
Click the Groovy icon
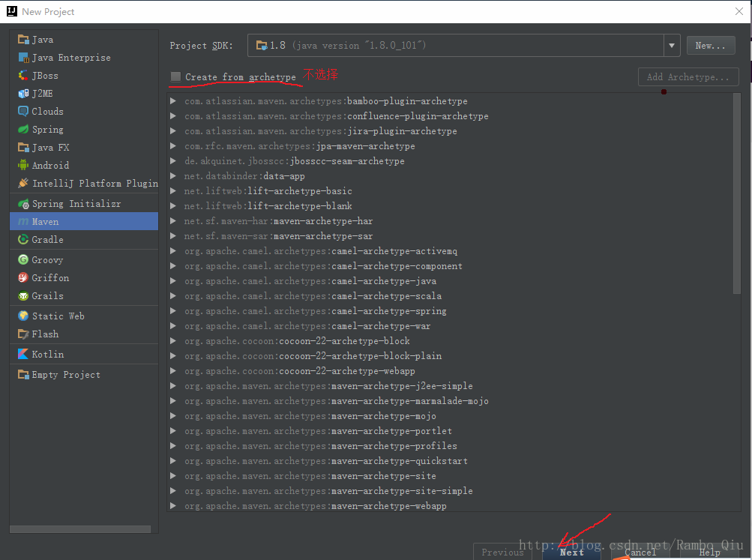(x=23, y=260)
